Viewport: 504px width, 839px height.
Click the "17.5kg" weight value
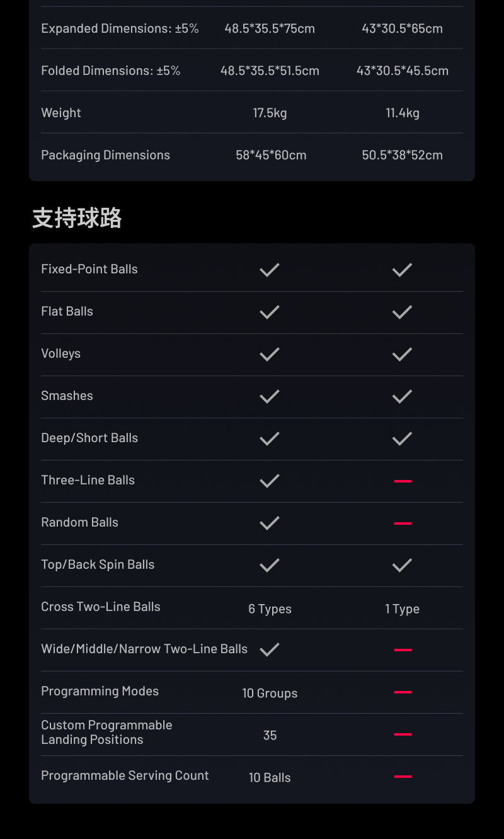[x=270, y=113]
